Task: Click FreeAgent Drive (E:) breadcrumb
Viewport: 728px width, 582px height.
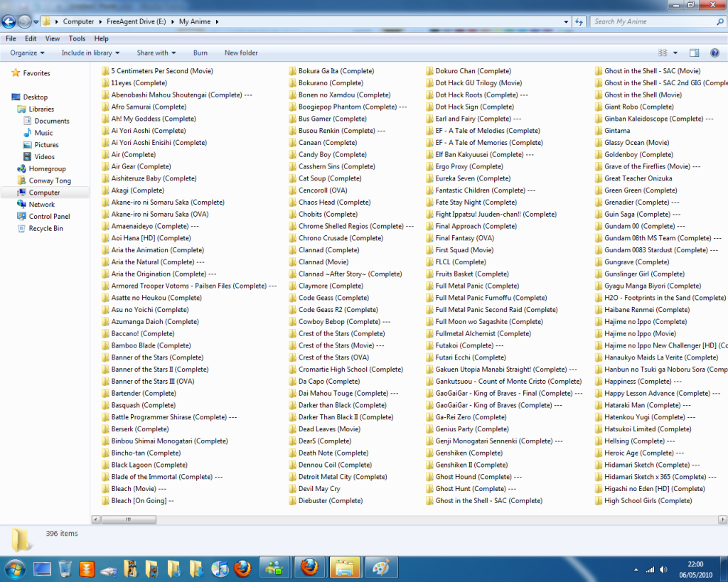Action: point(136,21)
